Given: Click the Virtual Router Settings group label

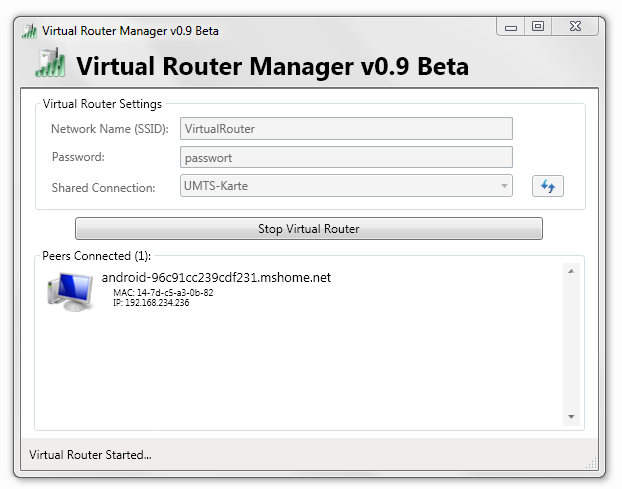Looking at the screenshot, I should tap(102, 104).
